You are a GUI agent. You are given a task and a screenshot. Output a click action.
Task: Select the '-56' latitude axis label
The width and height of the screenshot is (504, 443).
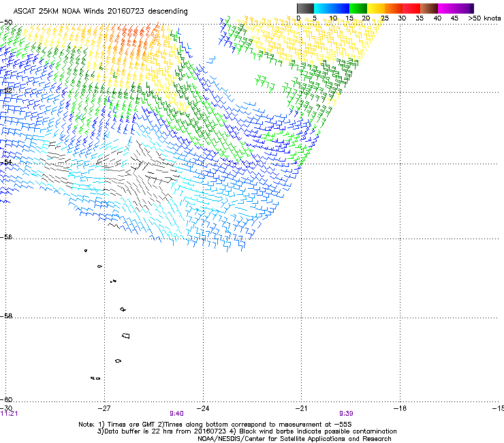[x=5, y=236]
